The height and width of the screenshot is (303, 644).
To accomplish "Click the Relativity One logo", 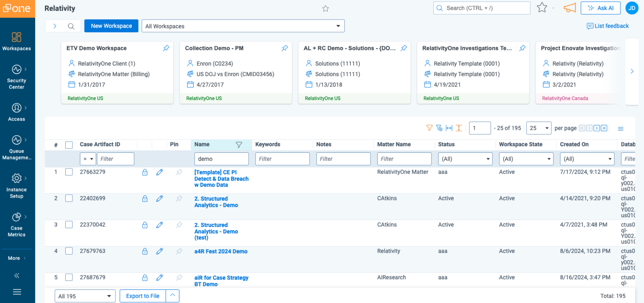I will (x=17, y=9).
